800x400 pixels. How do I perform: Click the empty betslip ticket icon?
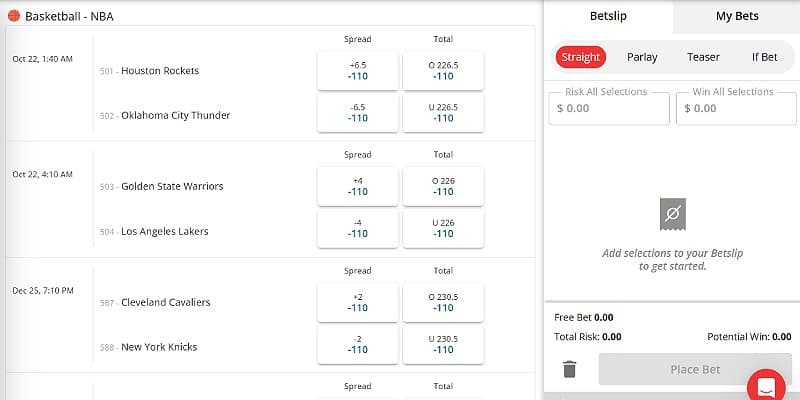click(673, 213)
